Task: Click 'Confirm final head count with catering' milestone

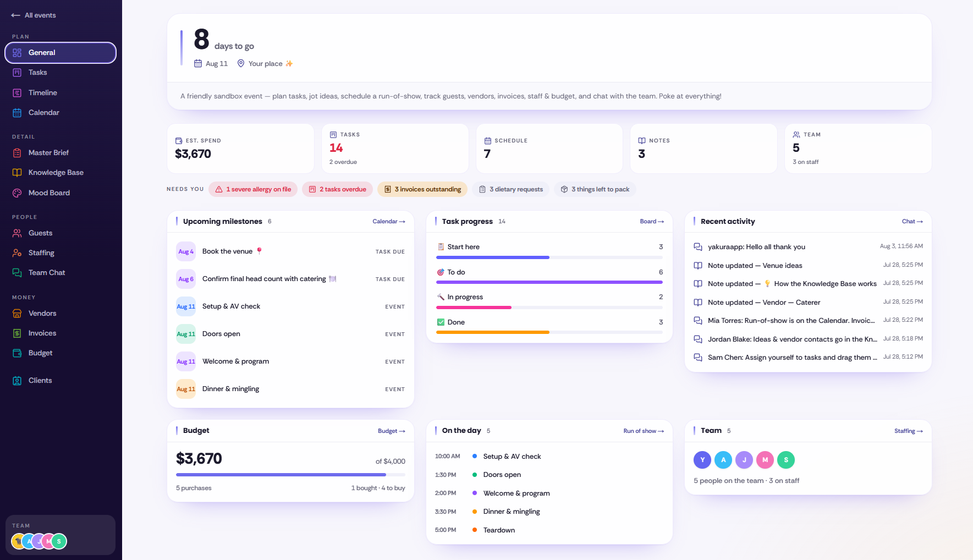Action: click(x=290, y=279)
